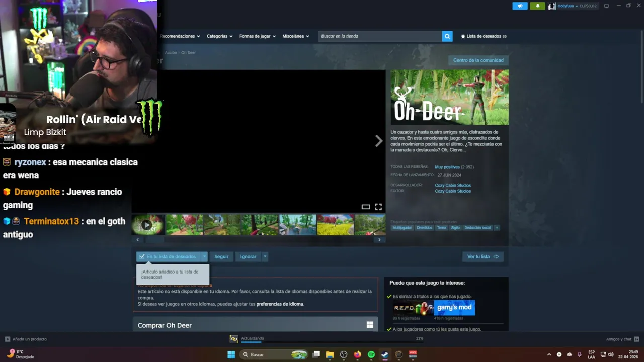Click the tray microphone icon
Viewport: 644px width, 362px height.
pos(580,354)
